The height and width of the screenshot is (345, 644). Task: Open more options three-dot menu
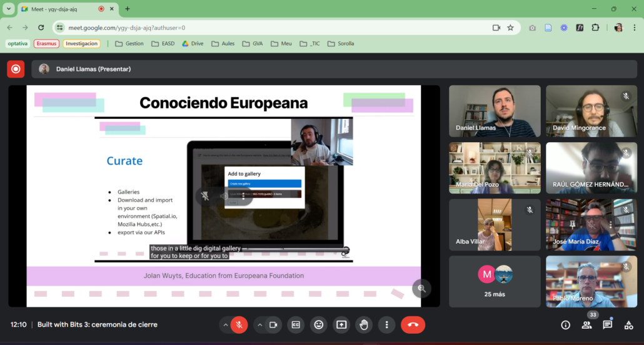point(386,325)
